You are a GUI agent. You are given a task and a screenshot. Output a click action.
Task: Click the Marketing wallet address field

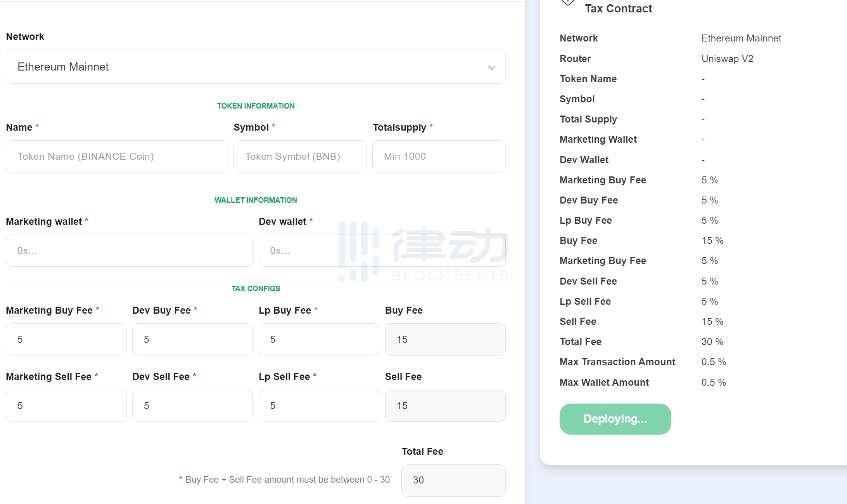point(129,251)
